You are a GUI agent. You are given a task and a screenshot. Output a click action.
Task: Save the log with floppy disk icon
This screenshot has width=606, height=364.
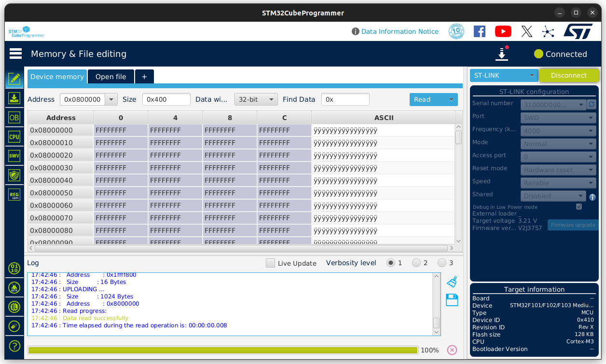pyautogui.click(x=452, y=300)
